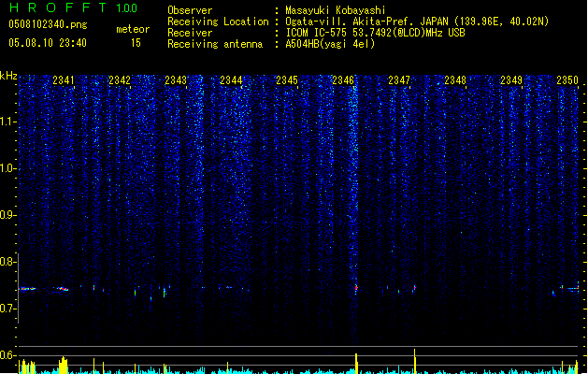Click the 2343 time marker
The image size is (588, 374).
click(x=176, y=80)
